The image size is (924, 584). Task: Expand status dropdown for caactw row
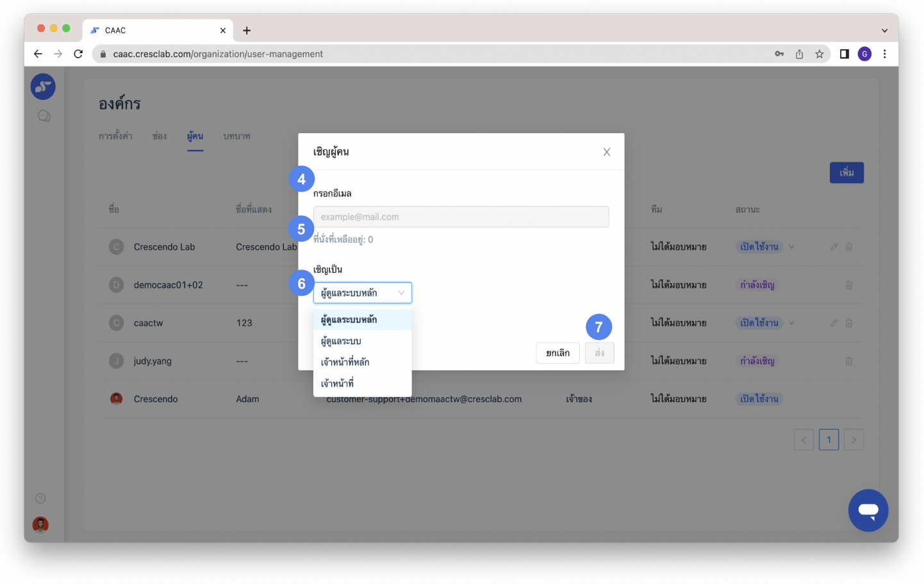pyautogui.click(x=791, y=323)
